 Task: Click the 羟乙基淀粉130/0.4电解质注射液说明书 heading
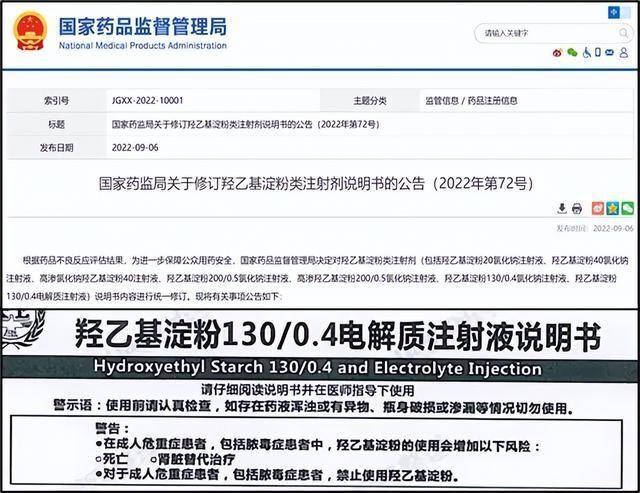point(338,335)
